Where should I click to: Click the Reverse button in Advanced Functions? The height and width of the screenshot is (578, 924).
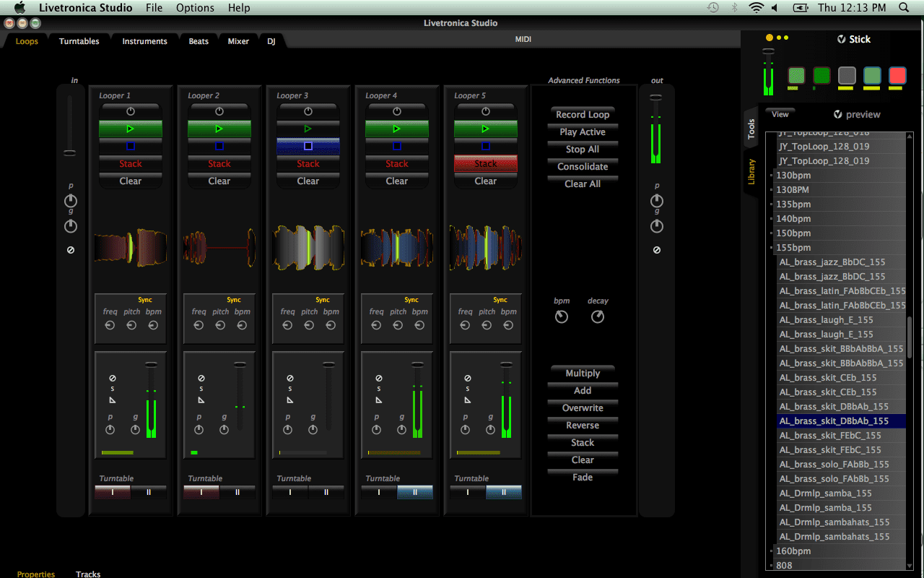[x=583, y=425]
